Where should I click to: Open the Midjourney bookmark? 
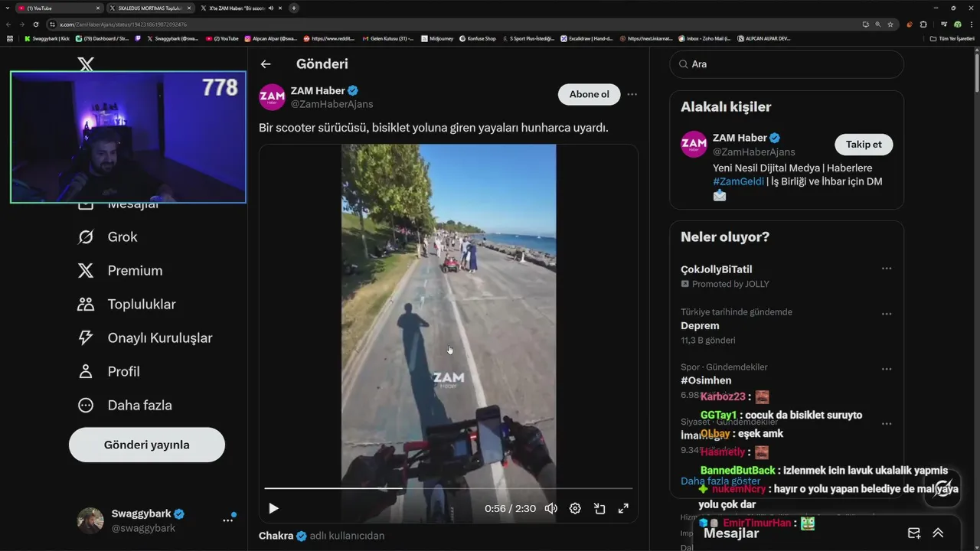[x=437, y=38]
